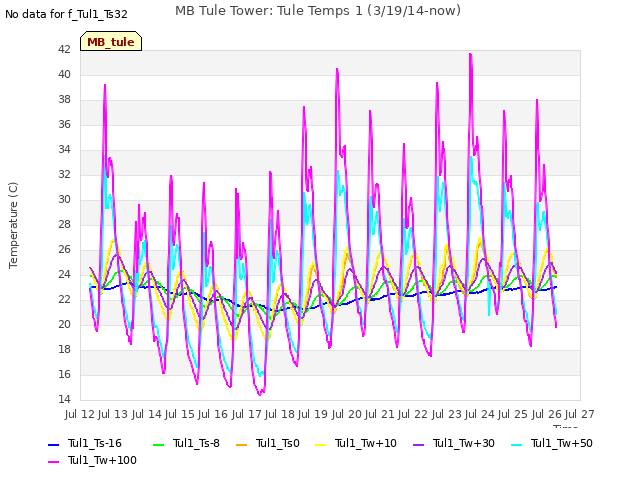Click the Tul1_Ts0 legend entry

coord(268,443)
